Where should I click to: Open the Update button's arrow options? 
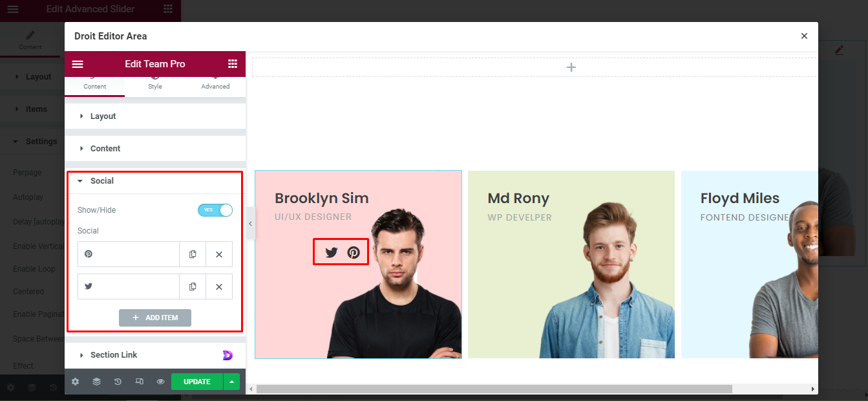(x=231, y=382)
